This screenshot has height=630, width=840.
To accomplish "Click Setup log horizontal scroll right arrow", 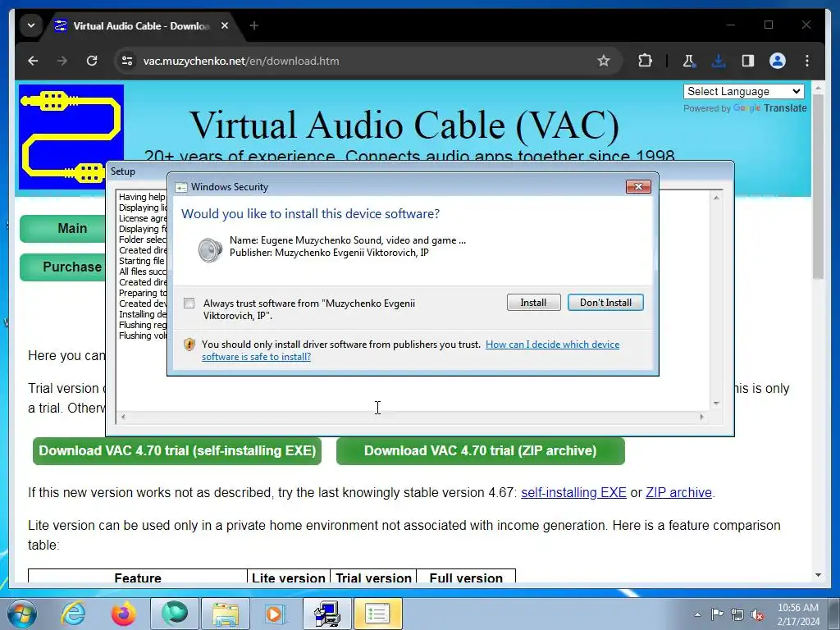I will (x=702, y=417).
